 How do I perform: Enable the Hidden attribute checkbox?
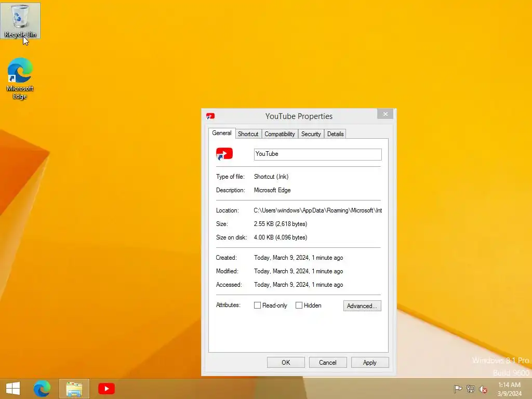point(299,305)
